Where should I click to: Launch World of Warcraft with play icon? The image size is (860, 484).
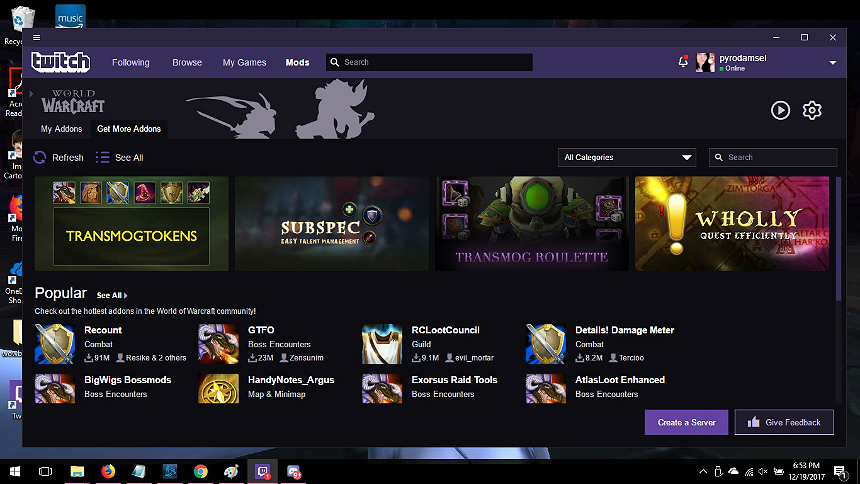(x=780, y=110)
